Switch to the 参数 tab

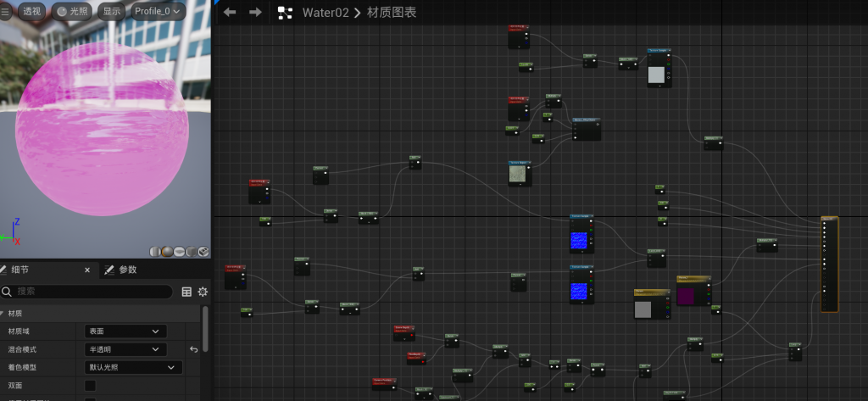[x=127, y=270]
